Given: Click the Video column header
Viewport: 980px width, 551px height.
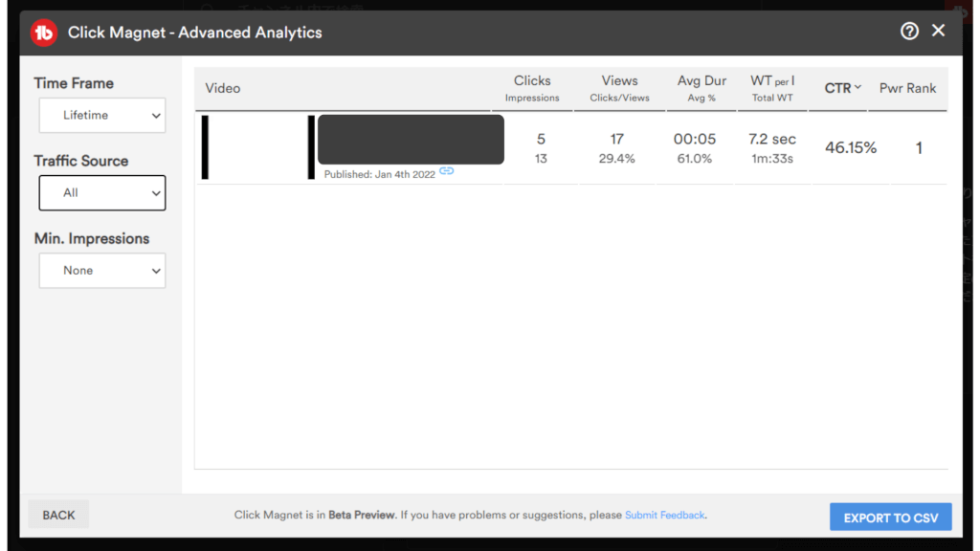Looking at the screenshot, I should 223,88.
